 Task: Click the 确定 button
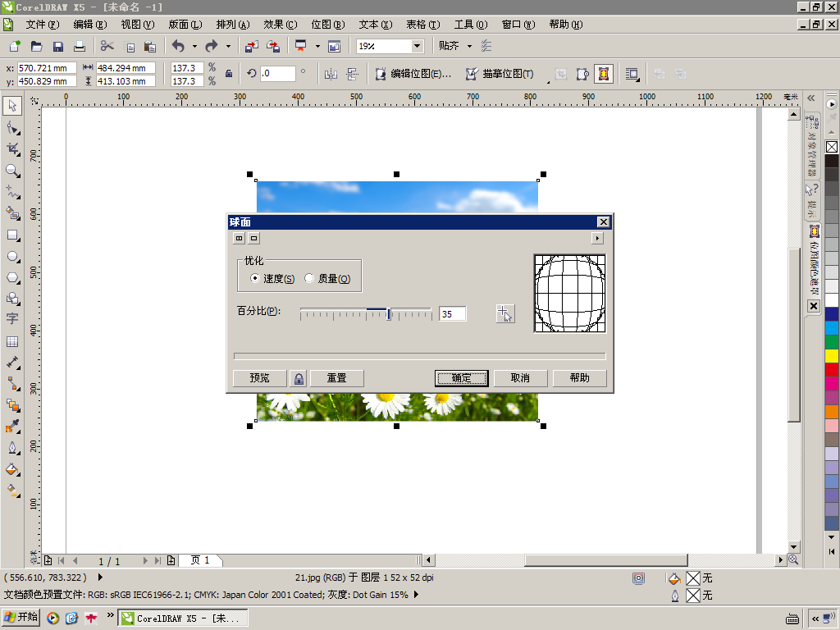461,378
